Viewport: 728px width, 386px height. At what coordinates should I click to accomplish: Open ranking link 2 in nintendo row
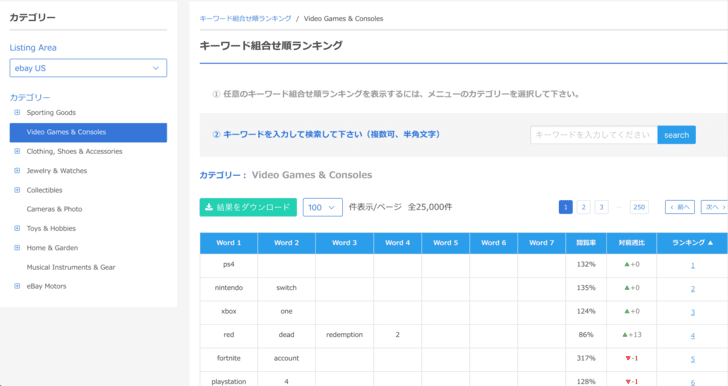(x=693, y=289)
